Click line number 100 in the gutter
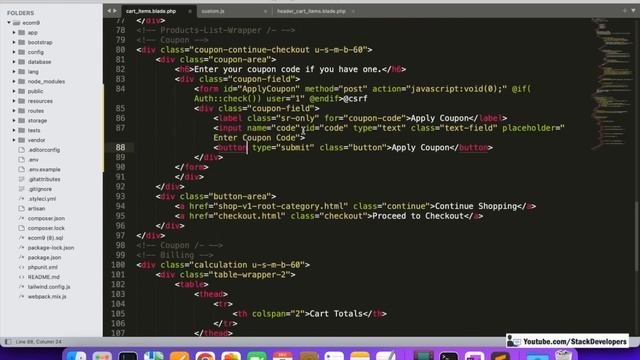Viewport: 640px width, 360px height. 118,265
